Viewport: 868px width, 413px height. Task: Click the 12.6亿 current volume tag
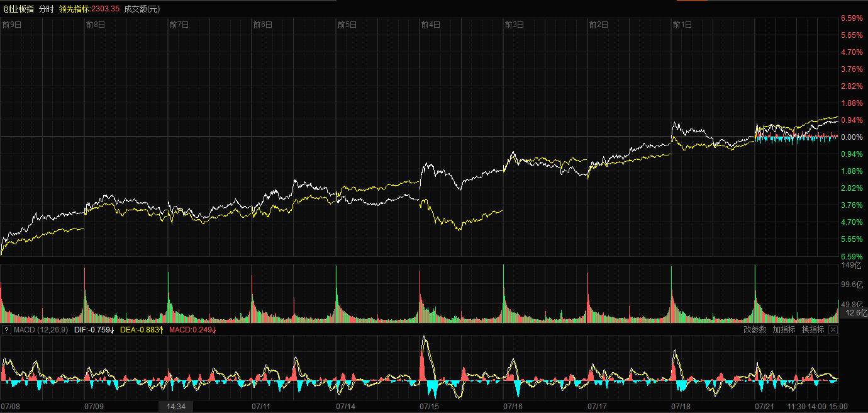coord(853,313)
